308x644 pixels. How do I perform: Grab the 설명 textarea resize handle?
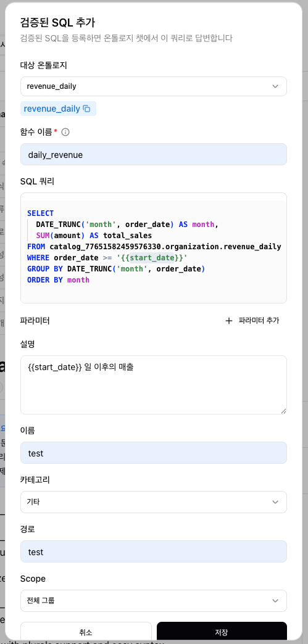pos(283,411)
